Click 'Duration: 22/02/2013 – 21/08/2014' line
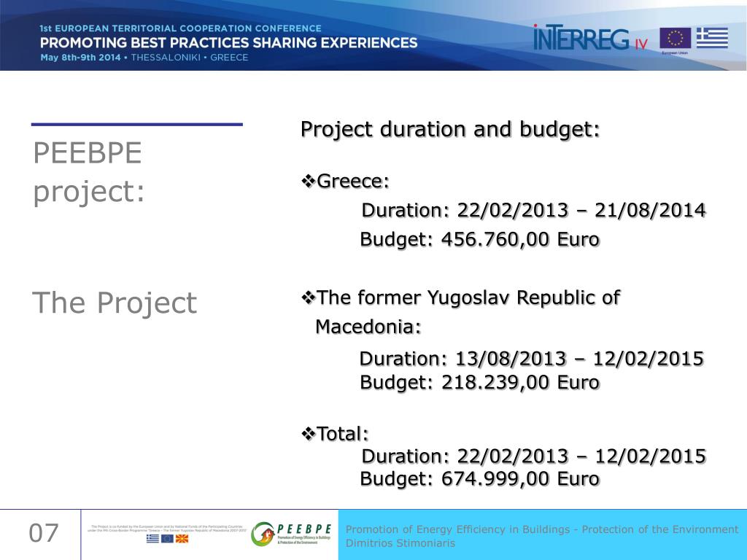747x560 pixels. [533, 210]
